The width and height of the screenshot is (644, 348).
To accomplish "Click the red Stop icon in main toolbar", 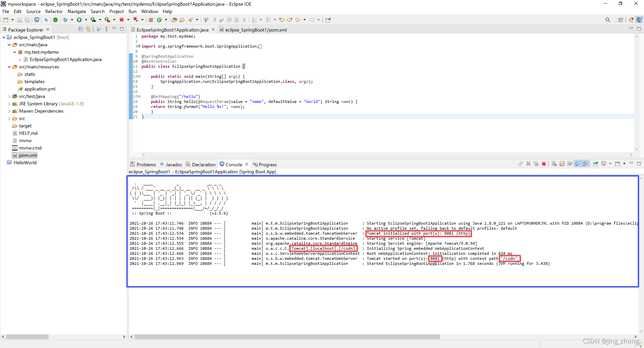I will click(121, 20).
